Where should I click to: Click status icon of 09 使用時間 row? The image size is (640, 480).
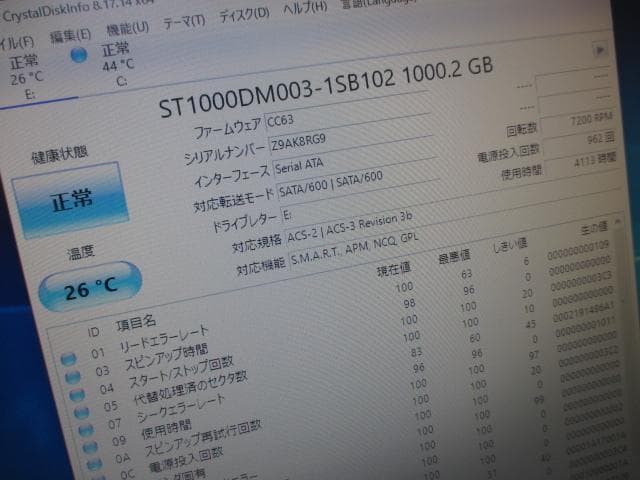click(x=90, y=447)
